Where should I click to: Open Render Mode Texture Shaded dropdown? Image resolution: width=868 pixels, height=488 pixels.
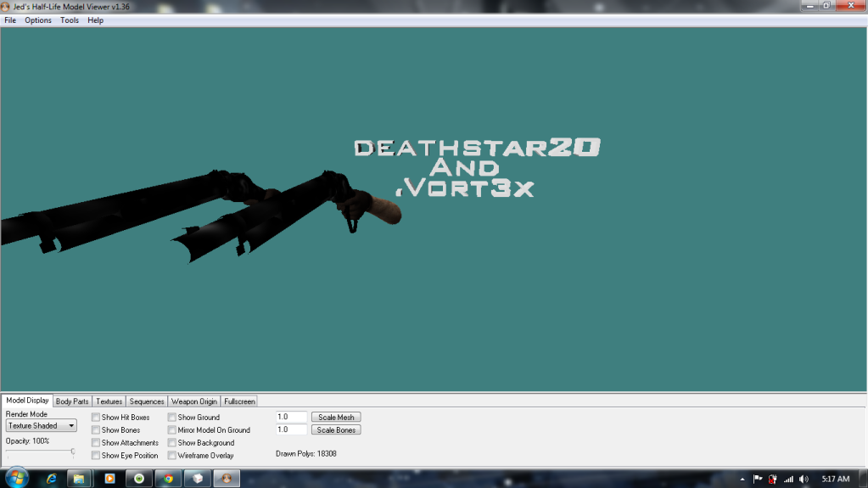click(41, 425)
